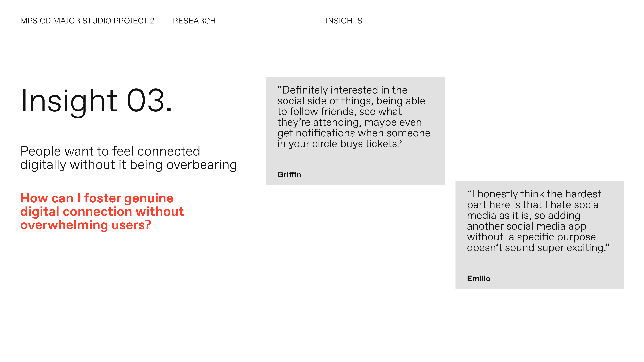Click the line People want to feel connected

click(x=110, y=151)
